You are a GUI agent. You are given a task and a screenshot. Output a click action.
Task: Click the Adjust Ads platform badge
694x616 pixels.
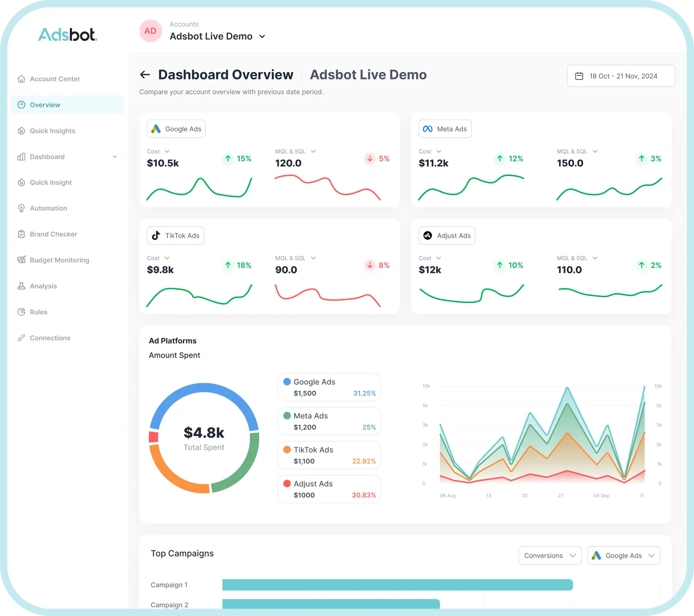click(x=447, y=236)
